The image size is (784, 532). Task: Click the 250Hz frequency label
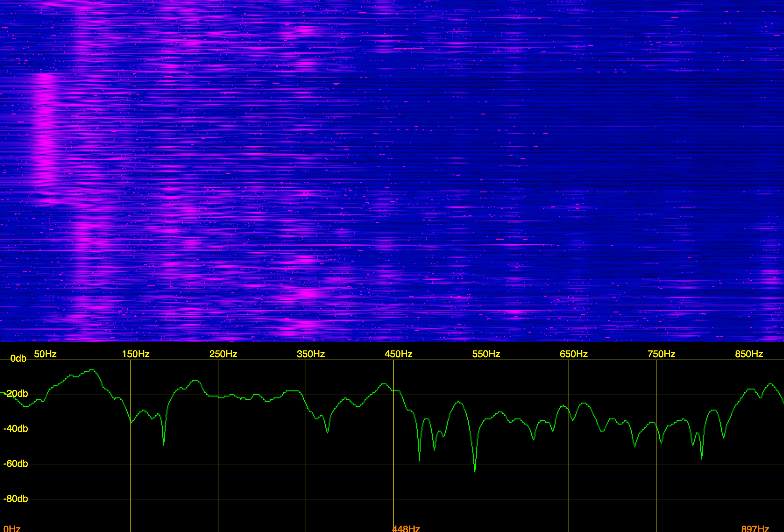223,354
